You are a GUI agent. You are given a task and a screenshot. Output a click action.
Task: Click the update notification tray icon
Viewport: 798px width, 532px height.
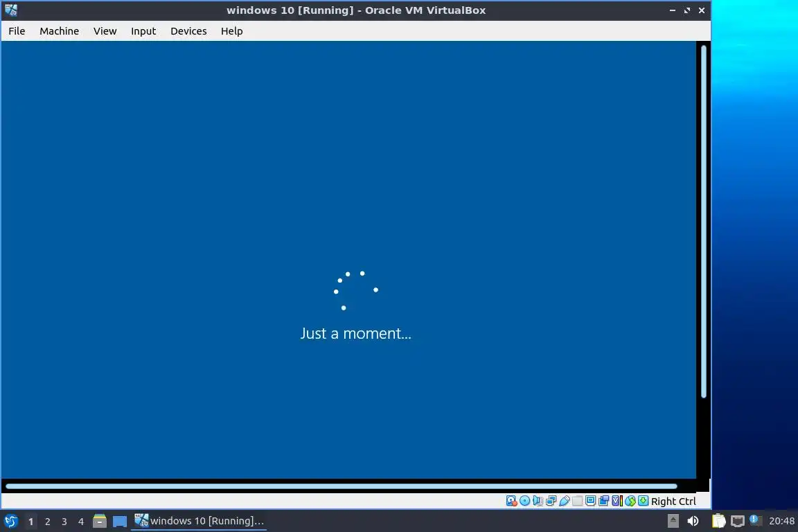755,520
